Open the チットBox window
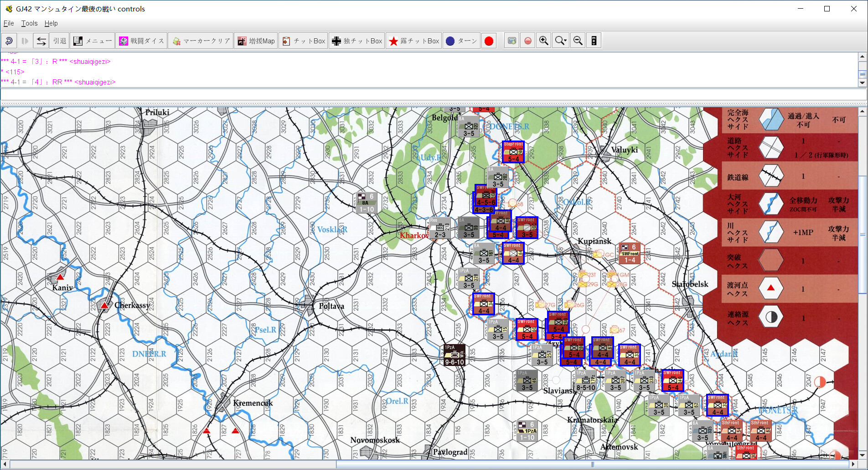The width and height of the screenshot is (868, 470). click(303, 41)
